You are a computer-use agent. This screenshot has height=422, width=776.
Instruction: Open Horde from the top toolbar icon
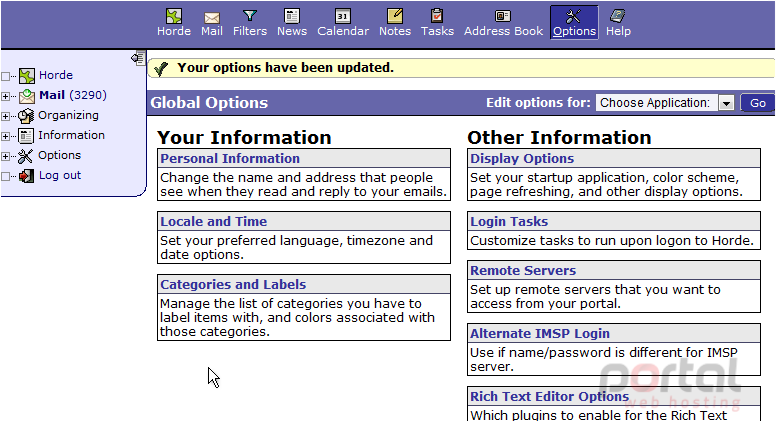click(174, 16)
